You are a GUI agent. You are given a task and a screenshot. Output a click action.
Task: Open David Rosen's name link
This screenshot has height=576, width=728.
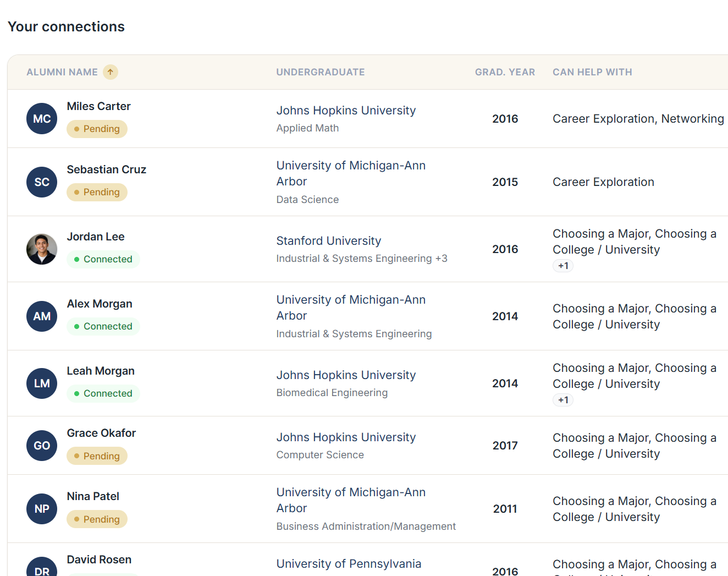(99, 559)
